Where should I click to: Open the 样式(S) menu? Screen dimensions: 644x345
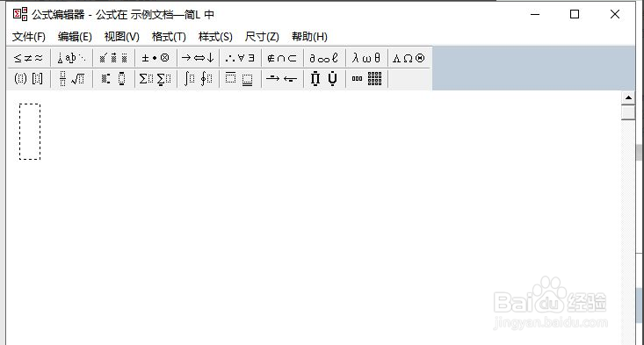pyautogui.click(x=215, y=37)
